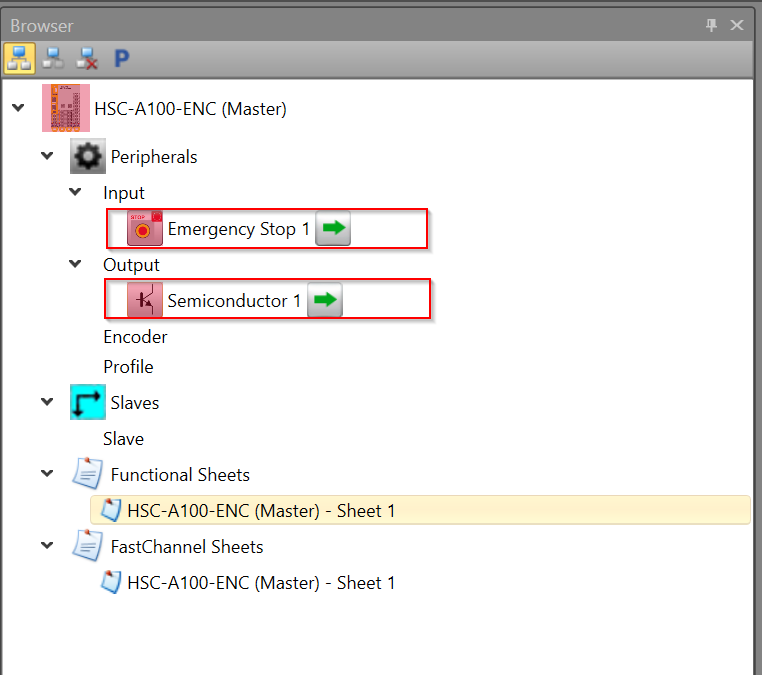762x675 pixels.
Task: Select the Profile tree item
Action: (128, 367)
